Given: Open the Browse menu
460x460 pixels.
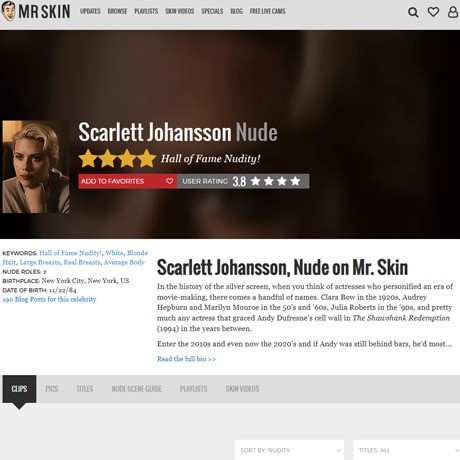Looking at the screenshot, I should pyautogui.click(x=117, y=11).
